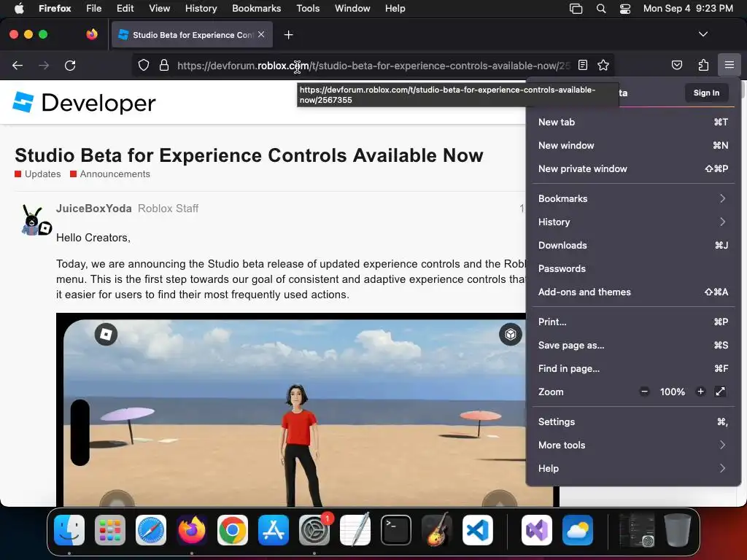Enter full screen from Zoom row
Screen dimensions: 747x560
tap(720, 392)
